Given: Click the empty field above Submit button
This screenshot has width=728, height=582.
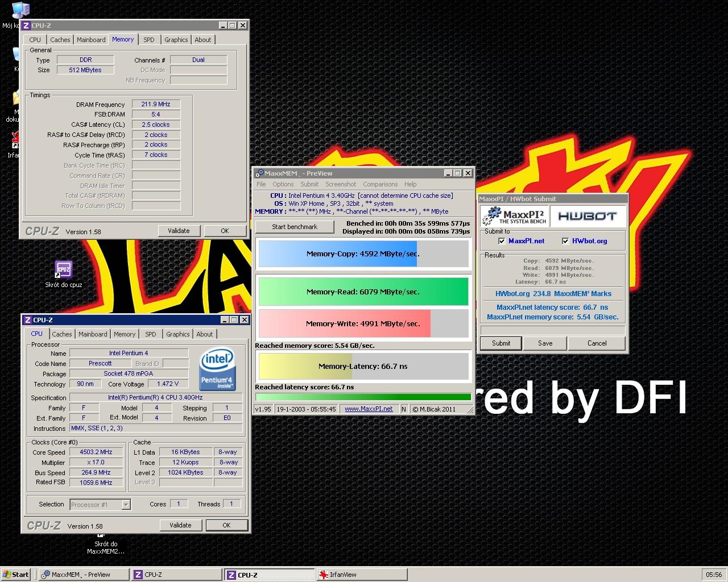Looking at the screenshot, I should [552, 330].
